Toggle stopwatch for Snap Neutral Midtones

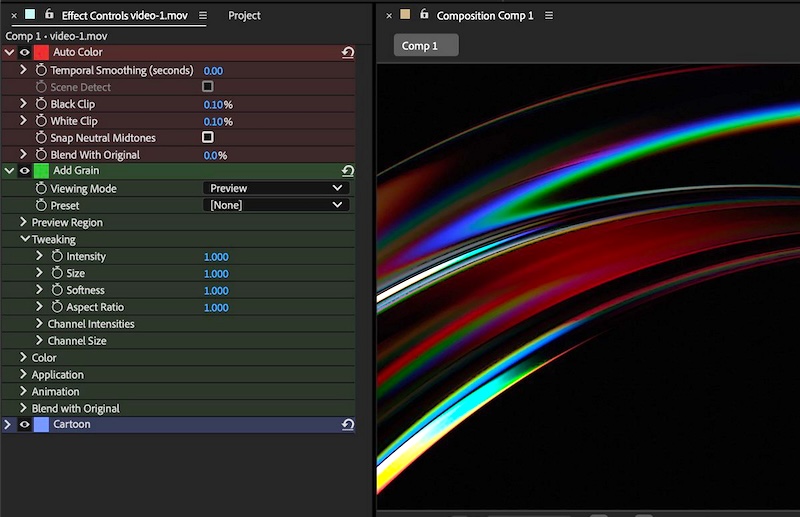click(41, 138)
